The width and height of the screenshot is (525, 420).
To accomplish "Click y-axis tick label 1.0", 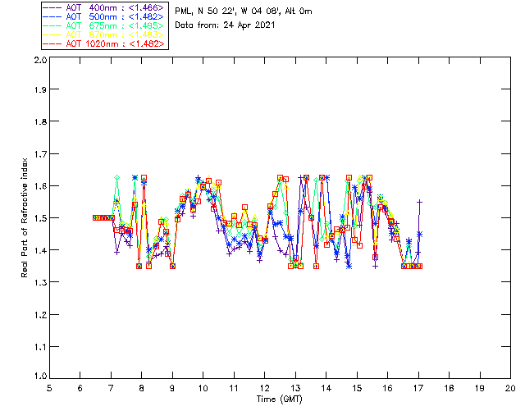I will pos(40,376).
